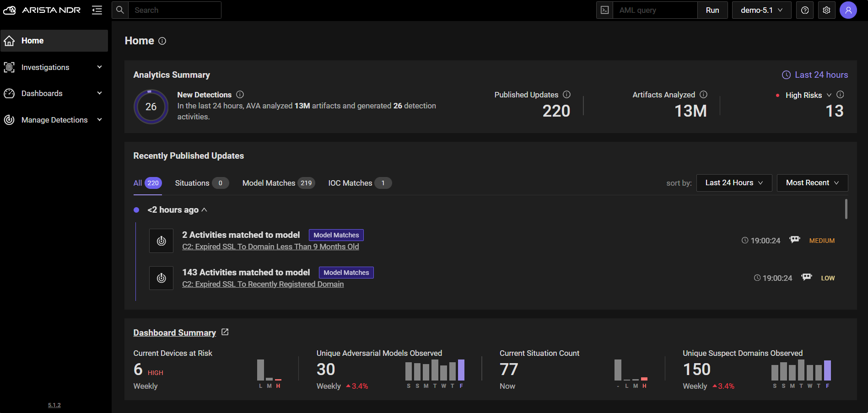The height and width of the screenshot is (413, 868).
Task: Collapse the left navigation sidebar
Action: (97, 10)
